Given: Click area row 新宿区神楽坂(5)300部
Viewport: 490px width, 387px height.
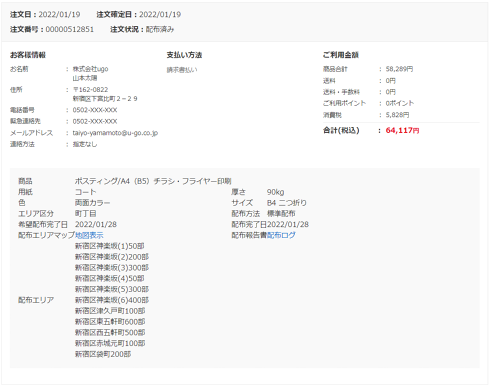Looking at the screenshot, I should tap(112, 289).
